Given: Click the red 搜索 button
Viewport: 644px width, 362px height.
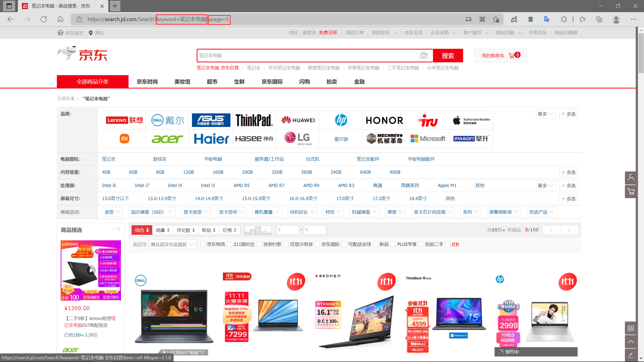Looking at the screenshot, I should pyautogui.click(x=448, y=56).
